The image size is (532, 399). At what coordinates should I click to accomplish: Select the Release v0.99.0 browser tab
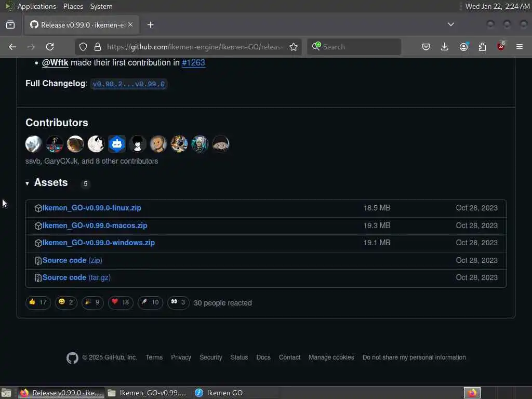coord(82,25)
